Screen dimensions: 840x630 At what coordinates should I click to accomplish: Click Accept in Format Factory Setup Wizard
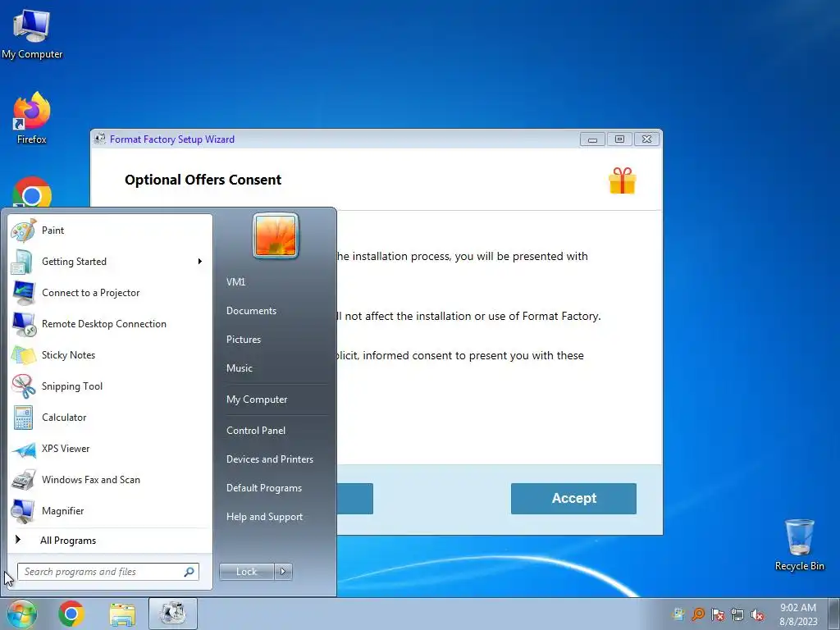click(x=573, y=499)
